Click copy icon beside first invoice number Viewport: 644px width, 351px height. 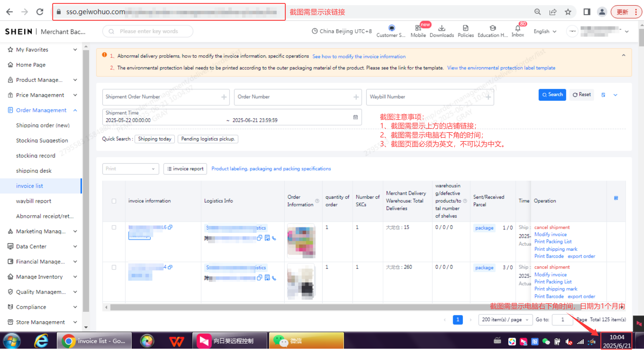[x=171, y=227]
